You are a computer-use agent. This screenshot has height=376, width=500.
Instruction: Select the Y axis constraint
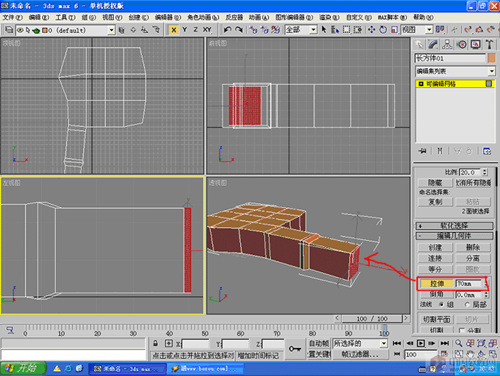tap(184, 30)
